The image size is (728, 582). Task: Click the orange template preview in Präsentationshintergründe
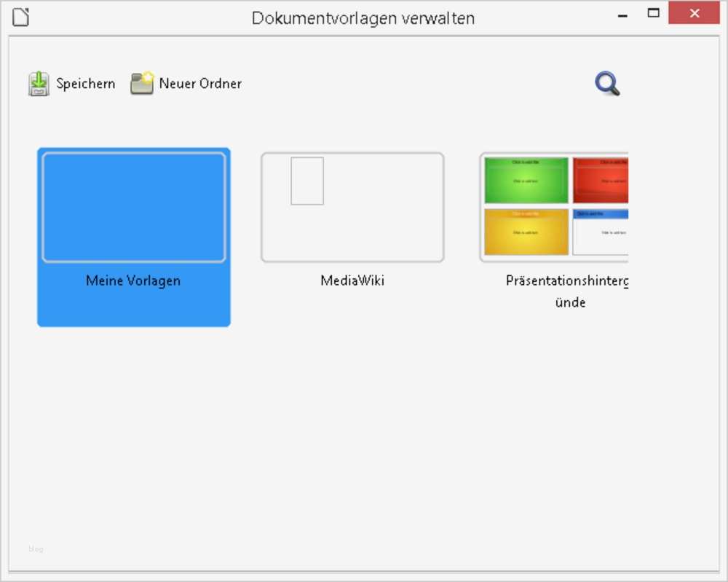526,230
